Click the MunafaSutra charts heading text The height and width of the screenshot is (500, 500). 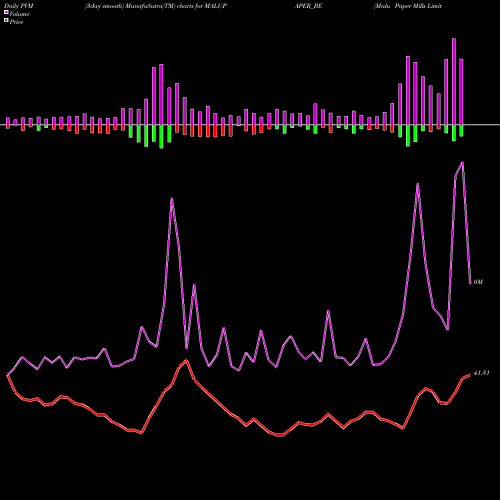[x=156, y=6]
